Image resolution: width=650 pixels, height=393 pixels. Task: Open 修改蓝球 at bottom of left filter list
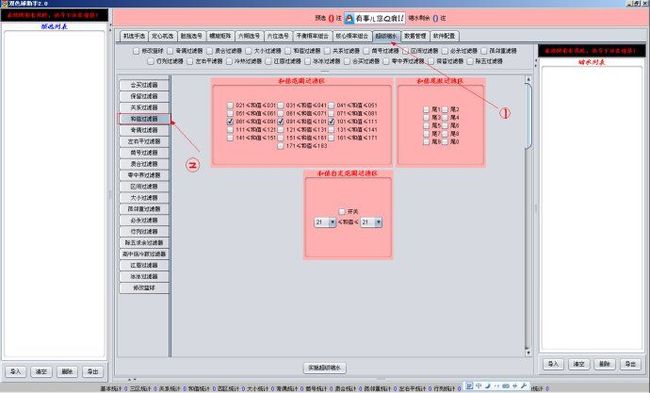pos(144,288)
